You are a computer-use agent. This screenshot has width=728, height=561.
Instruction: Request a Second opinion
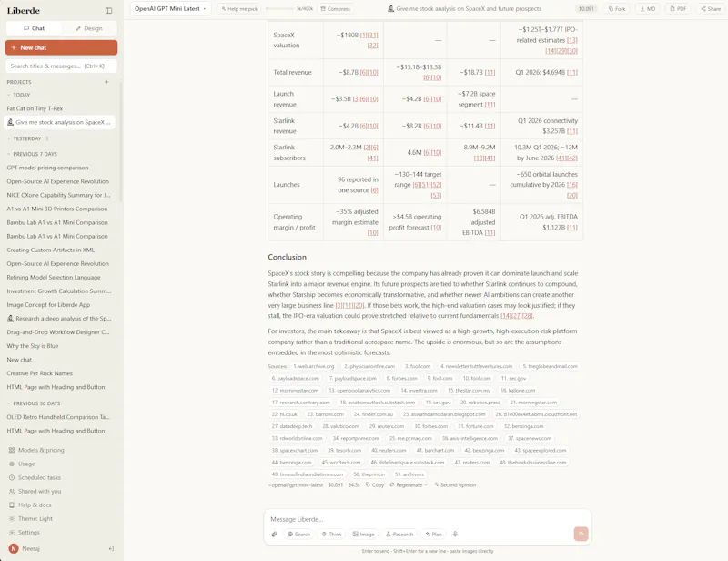point(455,484)
